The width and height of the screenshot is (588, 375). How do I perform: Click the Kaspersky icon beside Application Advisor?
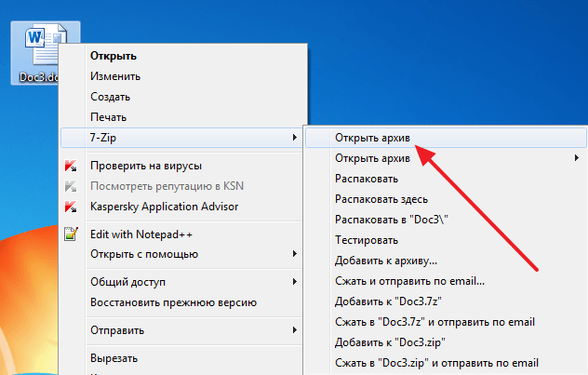71,207
